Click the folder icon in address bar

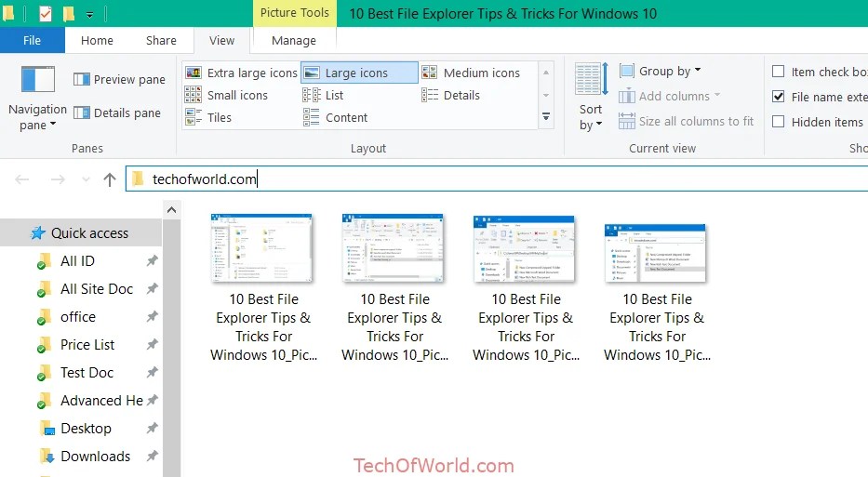pyautogui.click(x=138, y=179)
